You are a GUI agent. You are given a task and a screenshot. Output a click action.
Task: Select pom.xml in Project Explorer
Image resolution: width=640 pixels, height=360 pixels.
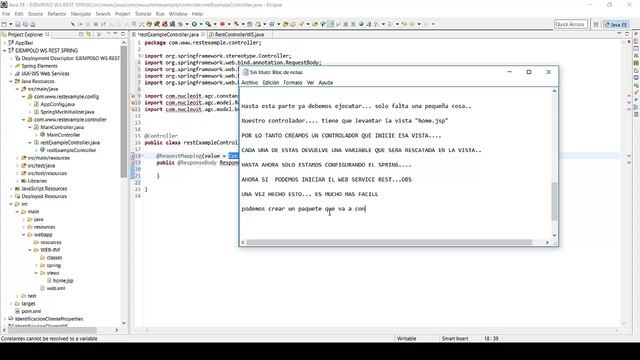point(31,311)
